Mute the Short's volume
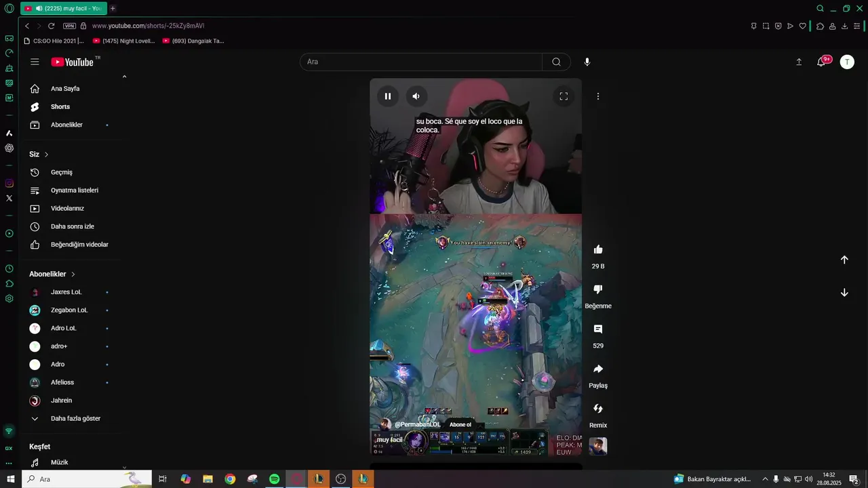 point(416,96)
